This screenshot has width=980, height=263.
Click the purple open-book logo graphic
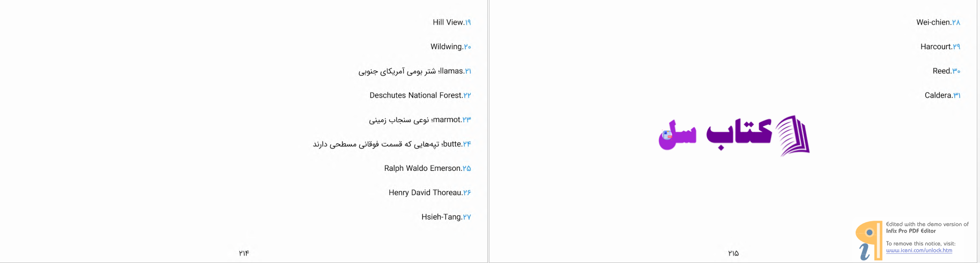tap(792, 136)
